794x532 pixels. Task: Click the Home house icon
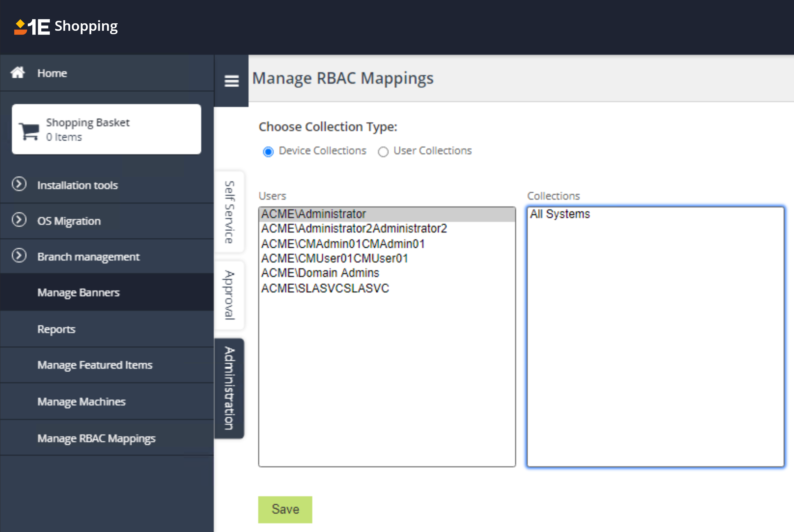18,73
